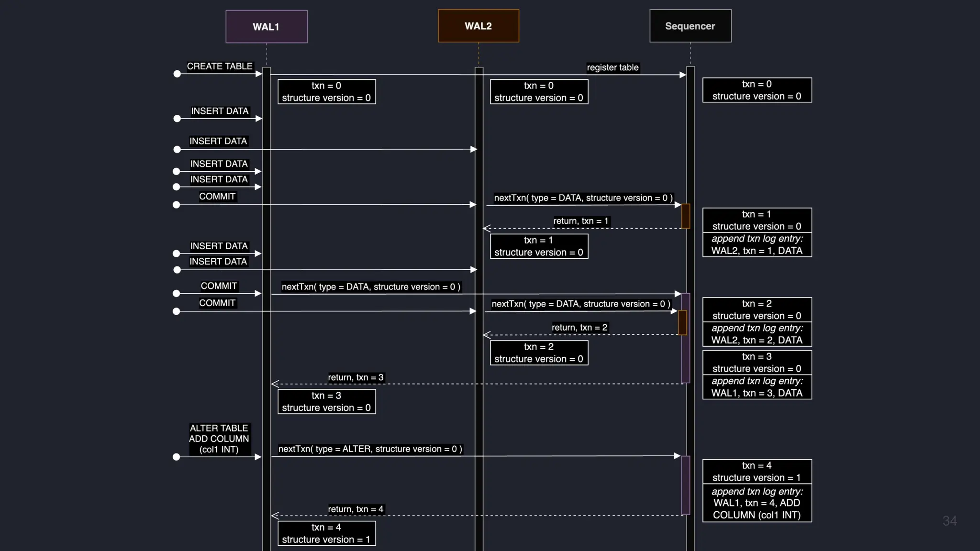Click the WAL1 txn = 4 state box
This screenshot has height=551, width=980.
326,533
